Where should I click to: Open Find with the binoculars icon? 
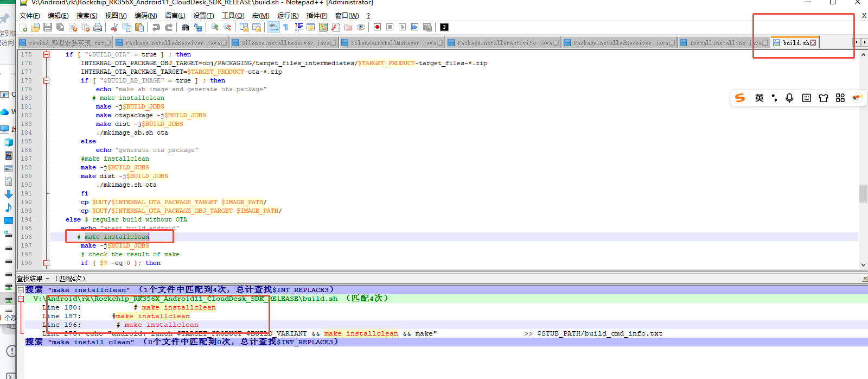(185, 27)
